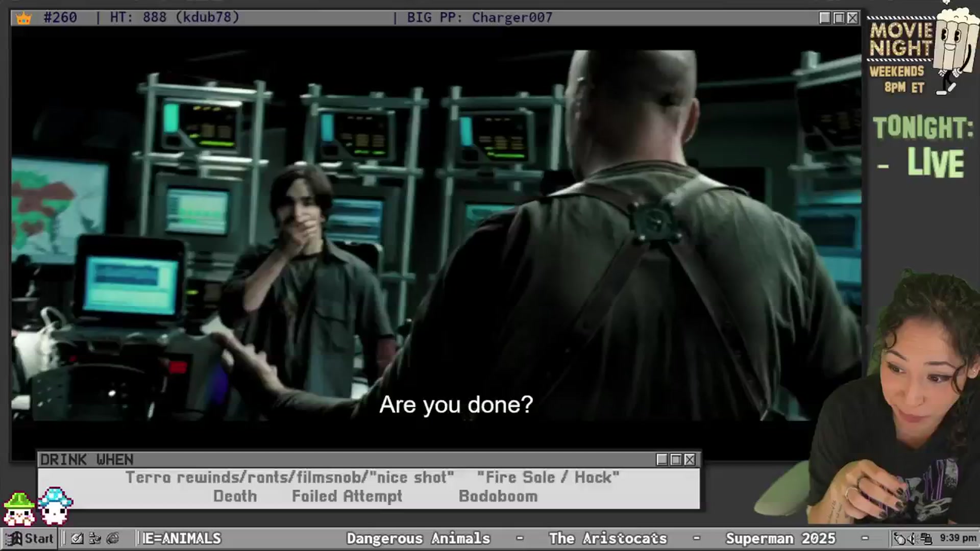Image resolution: width=980 pixels, height=551 pixels.
Task: Click the WEEKENDS 8PM ET schedule text
Action: point(897,79)
